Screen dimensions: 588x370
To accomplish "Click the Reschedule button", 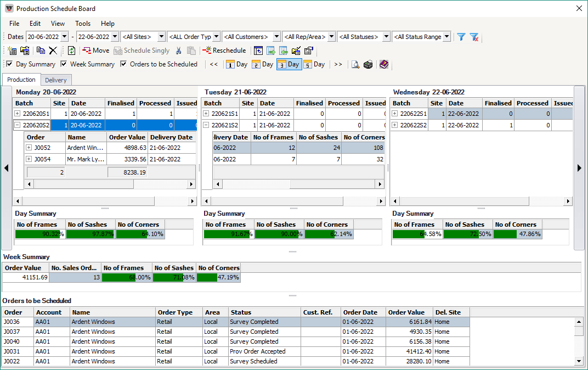I will [x=224, y=51].
